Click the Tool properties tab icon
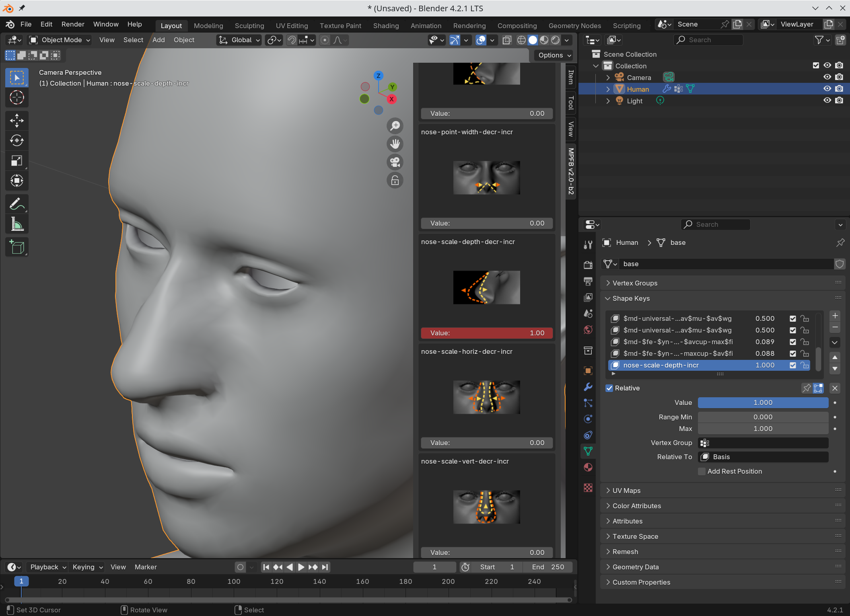The height and width of the screenshot is (616, 850). [588, 244]
